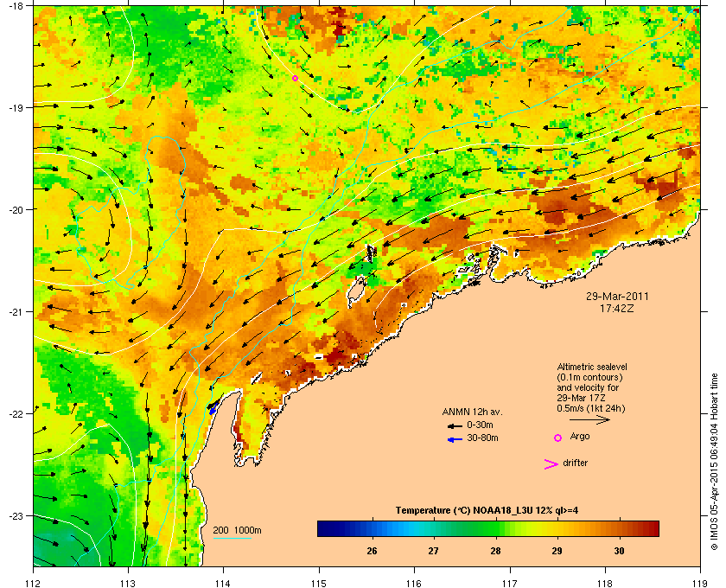Click the longitude label 119
Viewport: 726px width, 588px height.
[x=700, y=584]
